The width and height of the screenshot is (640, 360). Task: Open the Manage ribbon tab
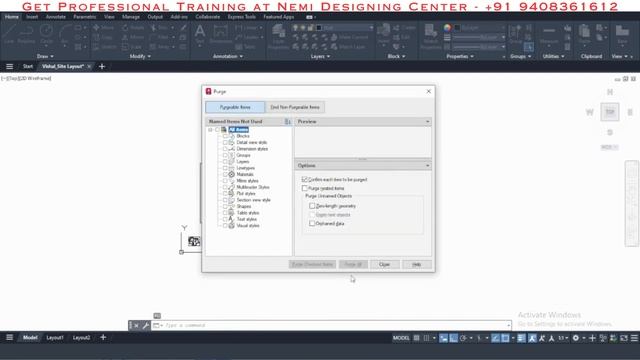pyautogui.click(x=131, y=17)
